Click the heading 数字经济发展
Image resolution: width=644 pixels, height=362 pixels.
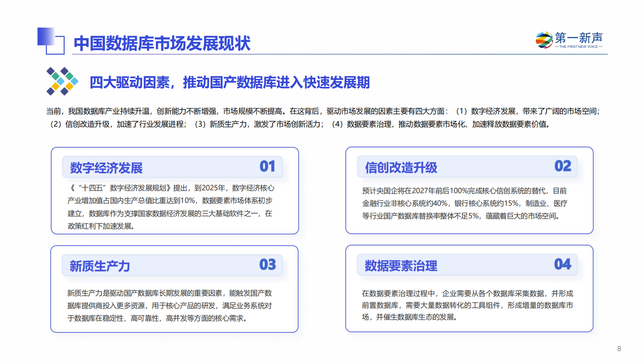[x=106, y=168]
